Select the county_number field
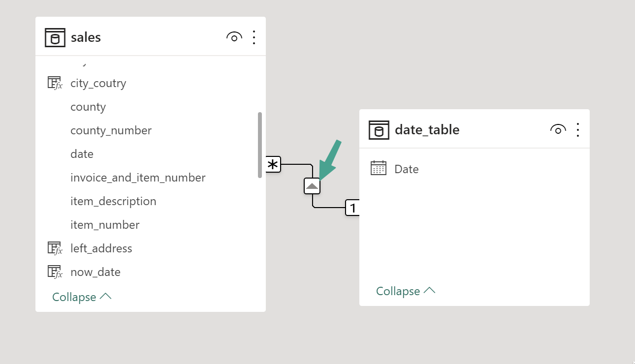 111,130
